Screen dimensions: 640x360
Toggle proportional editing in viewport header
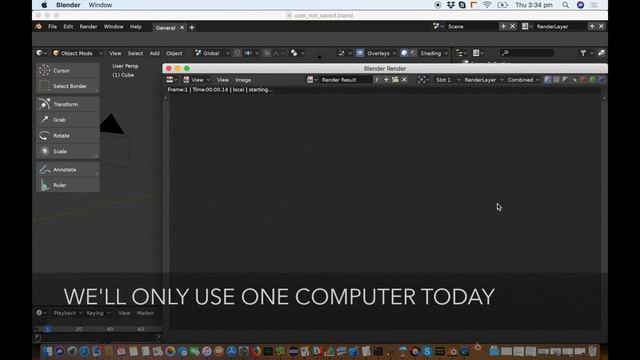(267, 53)
